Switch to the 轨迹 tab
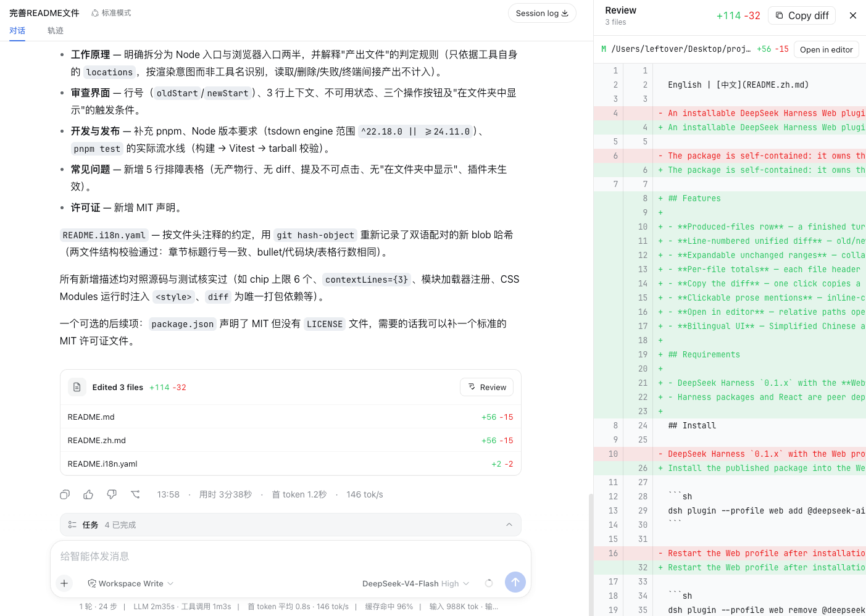 [x=56, y=30]
